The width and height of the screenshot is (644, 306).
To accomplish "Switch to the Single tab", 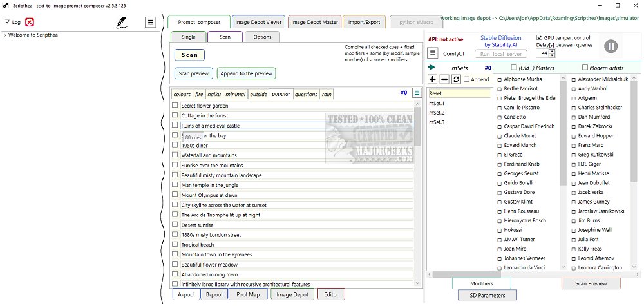I will pyautogui.click(x=189, y=37).
